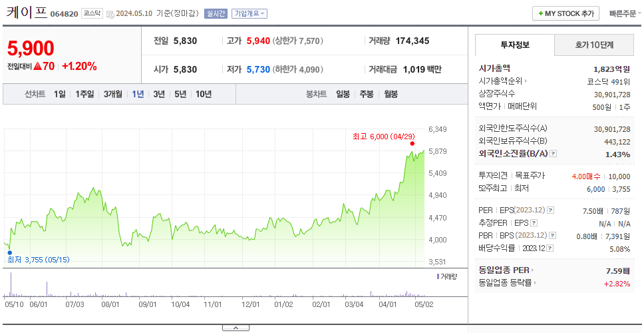Click the 고가 value 5,940
Image resolution: width=644 pixels, height=333 pixels.
(x=258, y=41)
